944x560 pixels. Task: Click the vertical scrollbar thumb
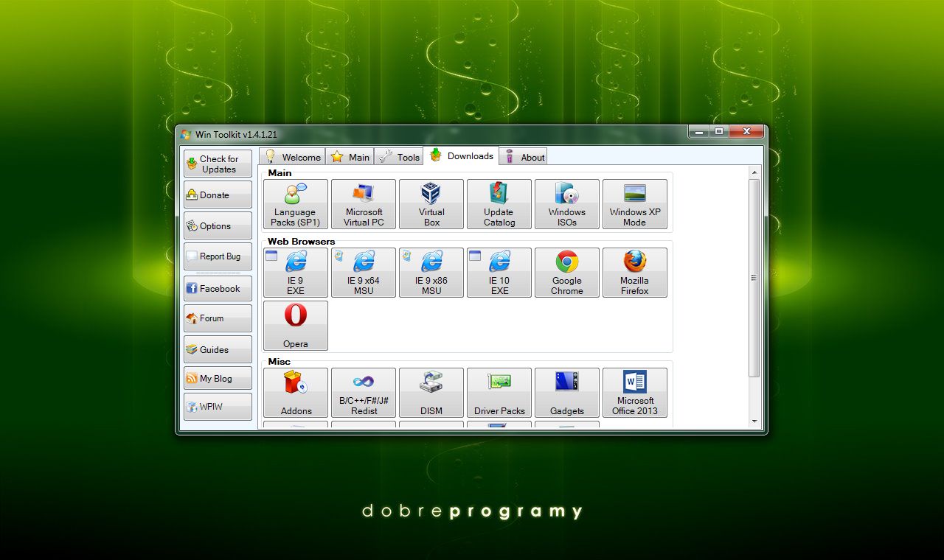tap(754, 278)
